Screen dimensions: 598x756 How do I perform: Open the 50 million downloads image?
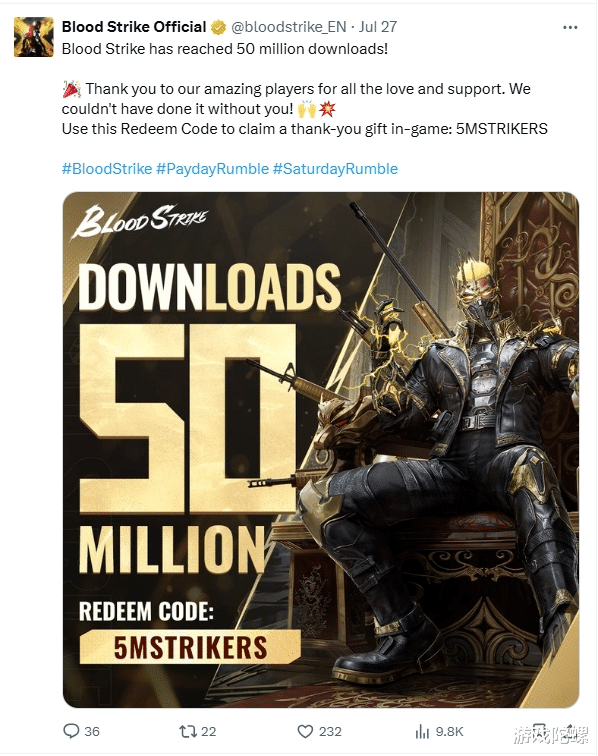[321, 450]
